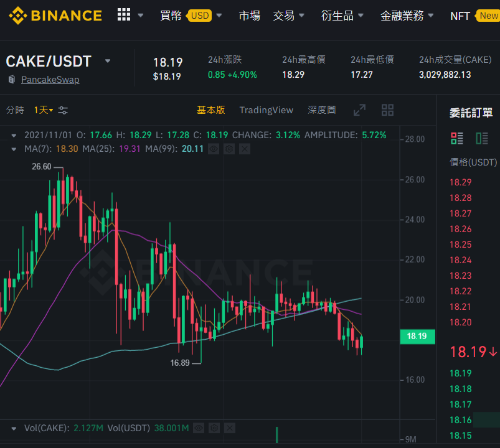Open MA indicator settings gear
Viewport: 500px width, 448px height.
(x=229, y=149)
